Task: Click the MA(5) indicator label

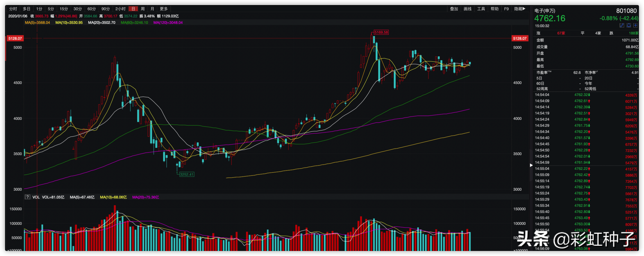Action: (37, 23)
